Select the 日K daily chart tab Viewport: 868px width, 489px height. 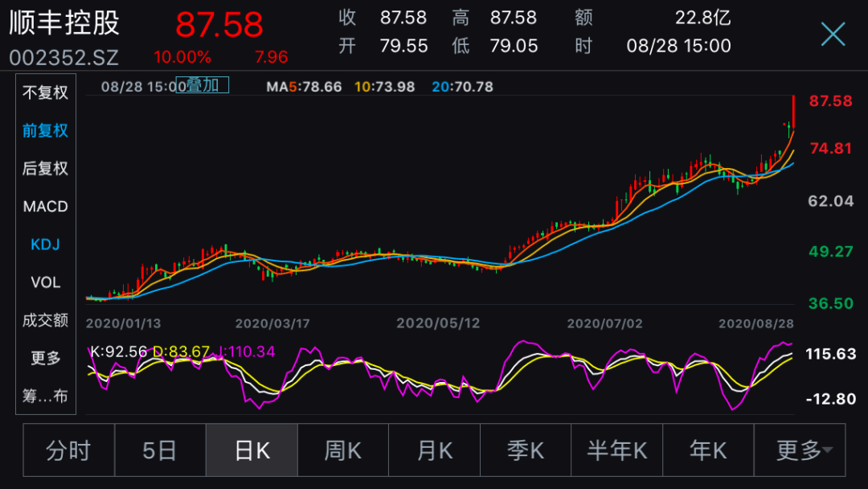(x=252, y=450)
